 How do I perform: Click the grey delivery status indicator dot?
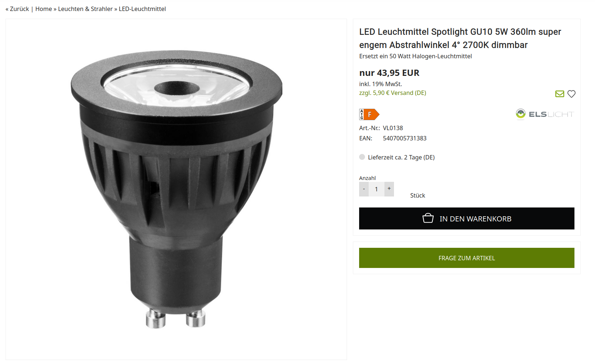tap(362, 157)
